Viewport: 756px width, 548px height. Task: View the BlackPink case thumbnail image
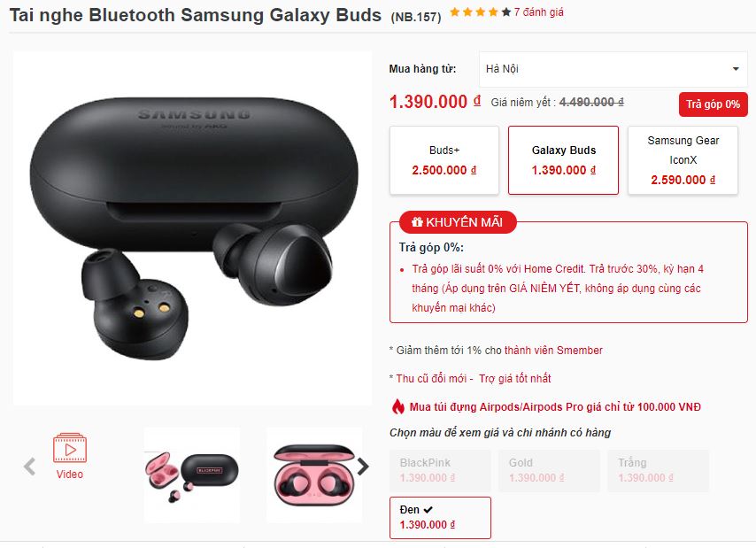(x=191, y=475)
